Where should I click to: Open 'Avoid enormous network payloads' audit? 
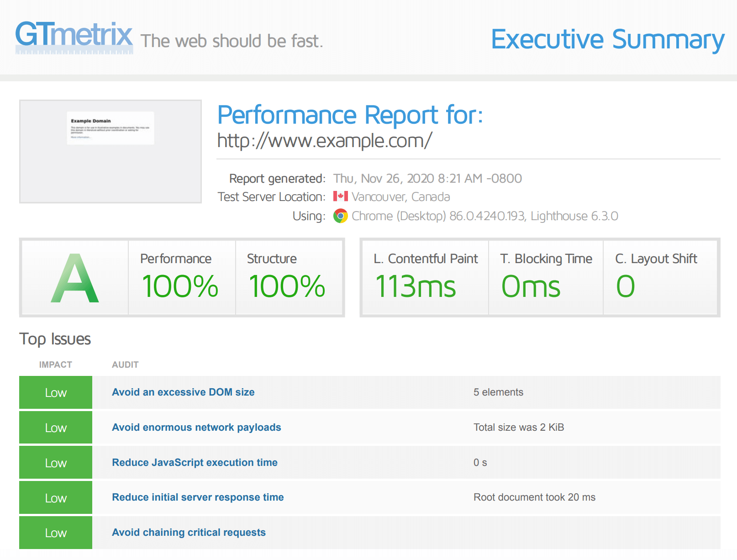point(196,428)
